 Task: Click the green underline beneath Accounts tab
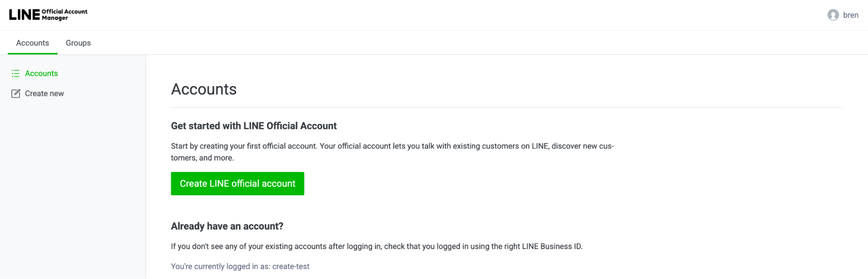pyautogui.click(x=33, y=54)
